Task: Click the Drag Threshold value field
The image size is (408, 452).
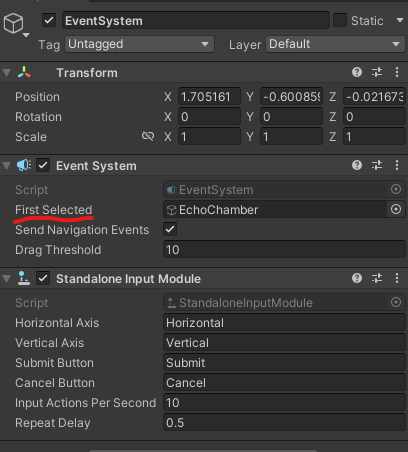Action: 284,250
